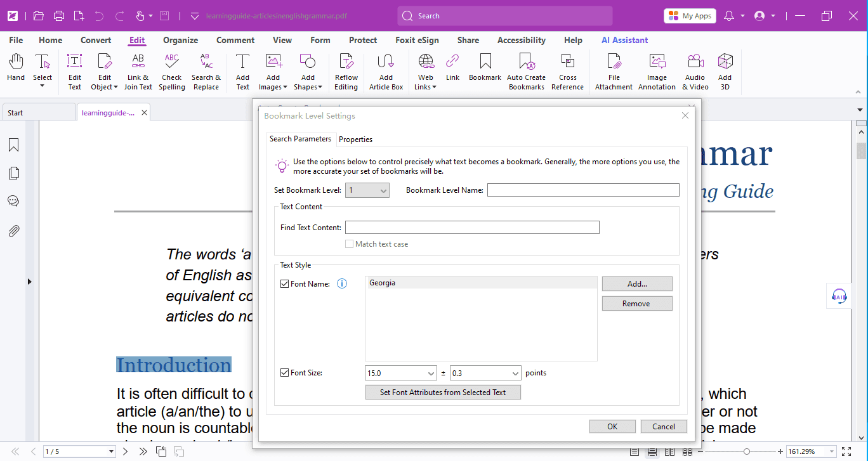Confirm with the OK button
Image resolution: width=868 pixels, height=461 pixels.
[612, 427]
